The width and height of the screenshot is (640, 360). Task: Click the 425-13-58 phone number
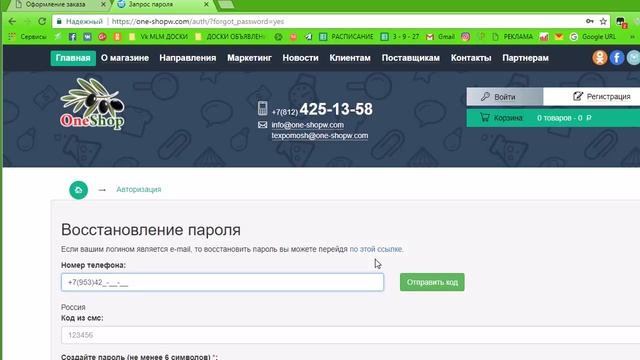[x=336, y=109]
